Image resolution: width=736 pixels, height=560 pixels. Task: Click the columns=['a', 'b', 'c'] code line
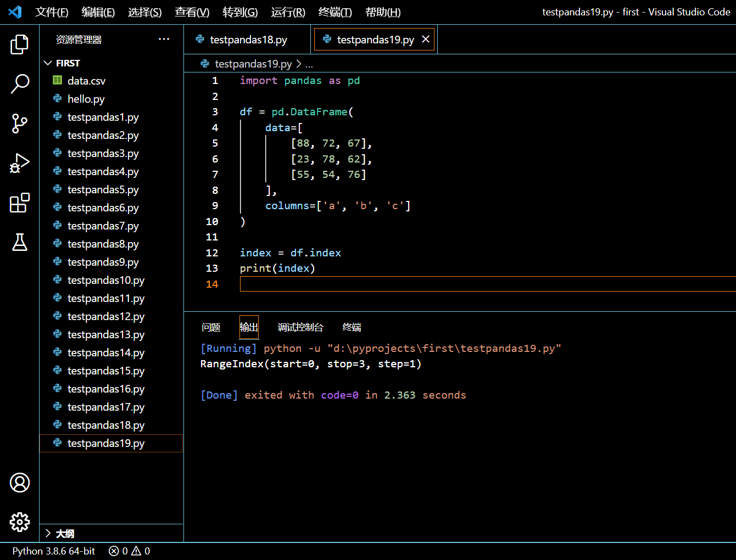point(338,206)
